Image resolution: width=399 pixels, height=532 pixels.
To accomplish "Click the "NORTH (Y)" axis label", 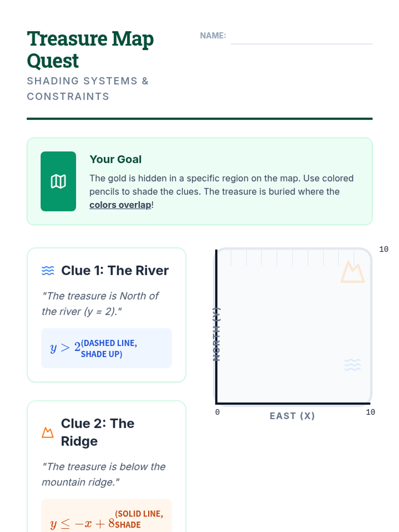I will tap(216, 334).
